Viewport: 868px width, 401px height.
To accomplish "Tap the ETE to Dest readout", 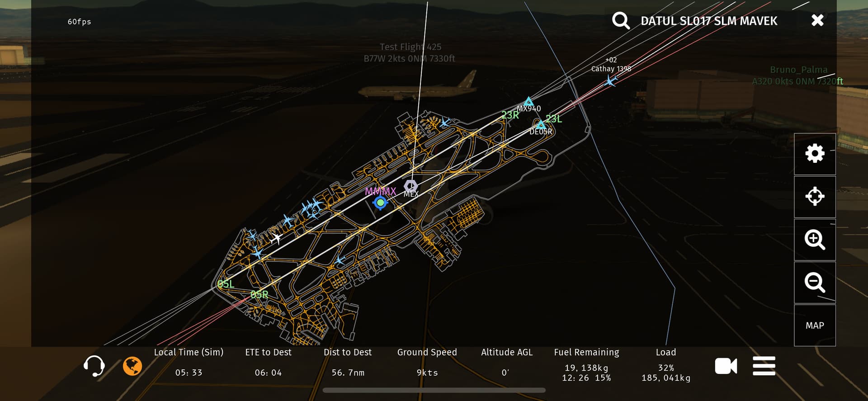I will (x=268, y=363).
